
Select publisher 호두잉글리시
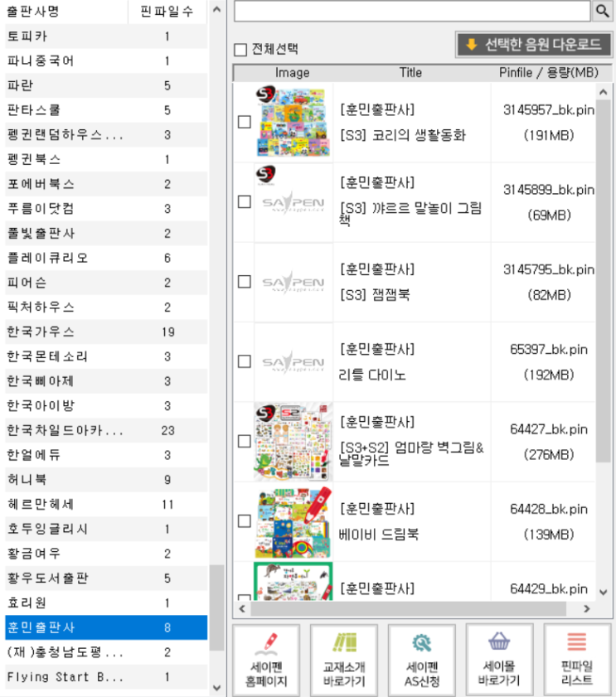(106, 529)
